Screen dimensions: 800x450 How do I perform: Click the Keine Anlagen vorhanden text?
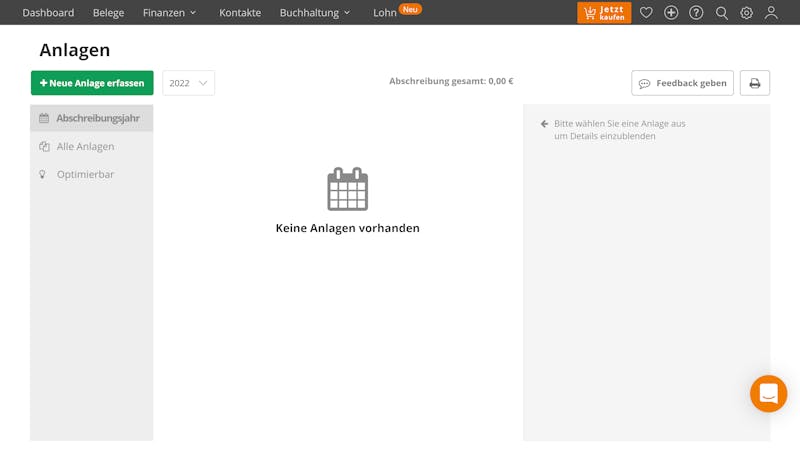[347, 228]
